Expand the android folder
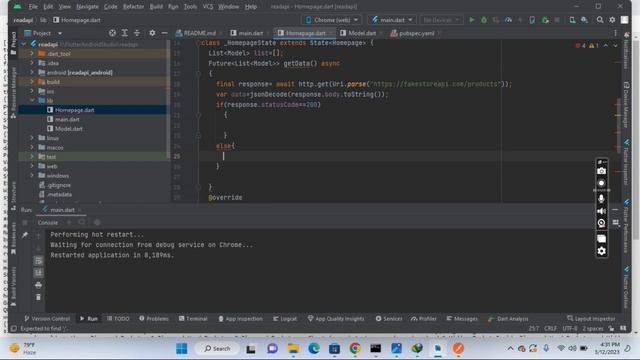 (32, 72)
